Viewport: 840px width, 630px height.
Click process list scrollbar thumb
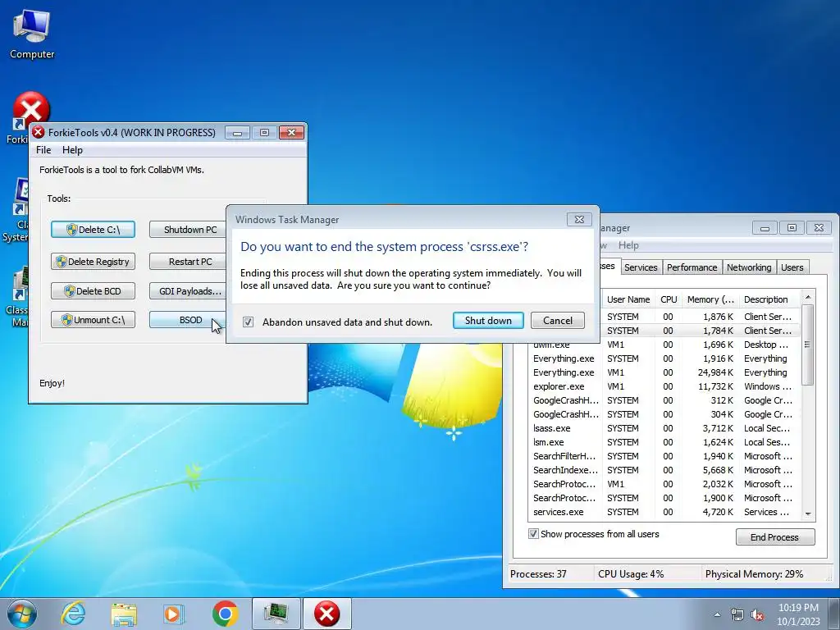click(x=807, y=345)
